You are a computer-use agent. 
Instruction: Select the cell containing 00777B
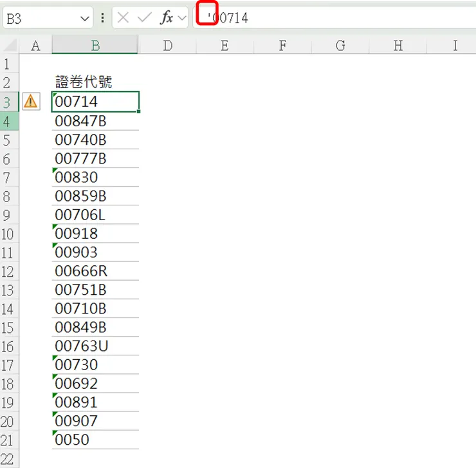pyautogui.click(x=95, y=158)
